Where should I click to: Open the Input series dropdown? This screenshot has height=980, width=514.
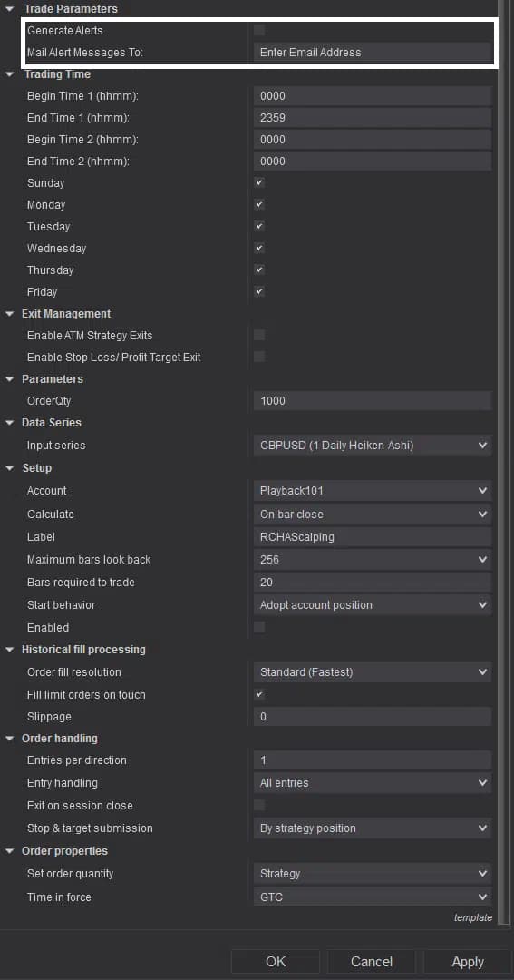pos(373,446)
